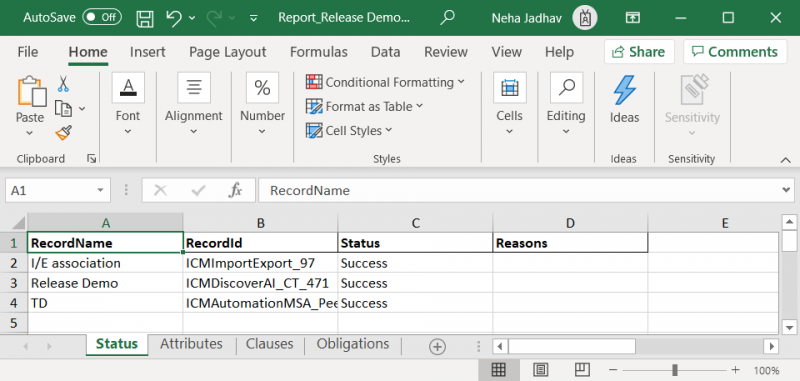The width and height of the screenshot is (800, 381).
Task: Open the Name Box dropdown arrow
Action: [x=101, y=191]
